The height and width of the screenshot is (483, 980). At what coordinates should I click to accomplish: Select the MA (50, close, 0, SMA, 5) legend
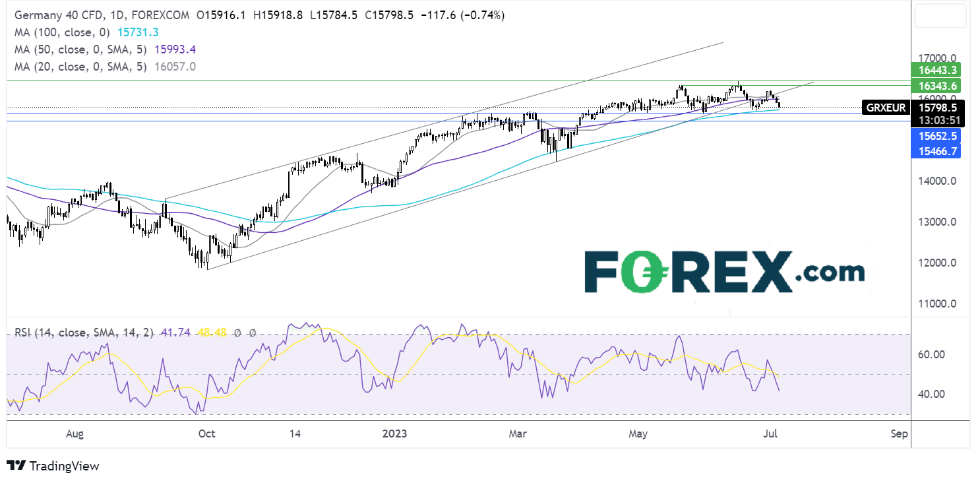click(x=79, y=49)
